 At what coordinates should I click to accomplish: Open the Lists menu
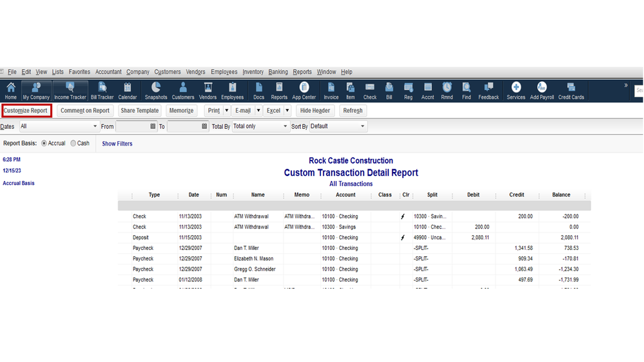(58, 72)
